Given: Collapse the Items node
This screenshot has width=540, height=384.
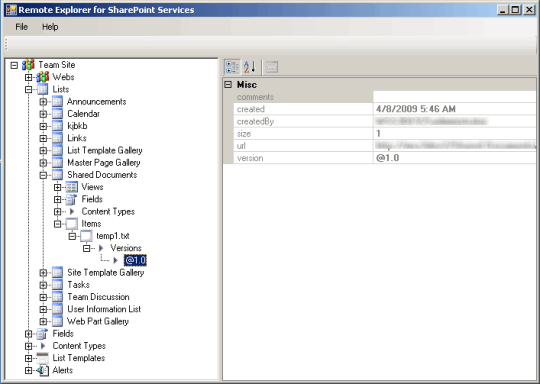Looking at the screenshot, I should point(58,224).
